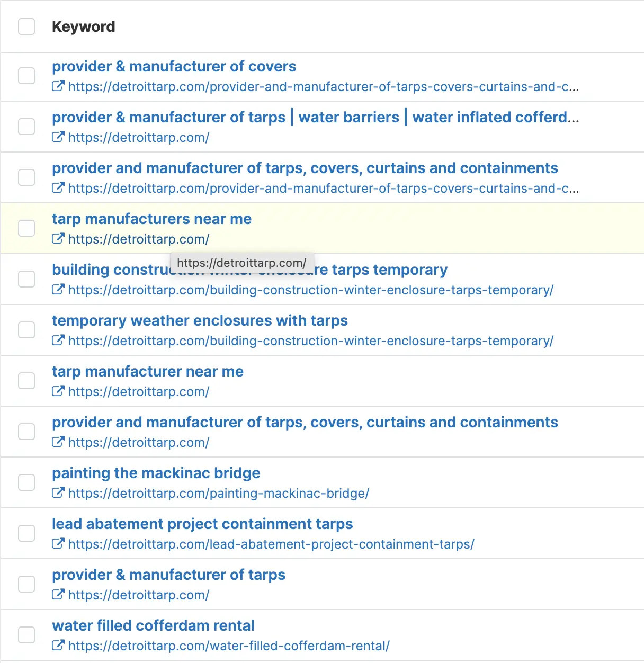This screenshot has height=663, width=644.
Task: Enable checkbox for 'lead abatement project containment tarps'
Action: click(26, 533)
